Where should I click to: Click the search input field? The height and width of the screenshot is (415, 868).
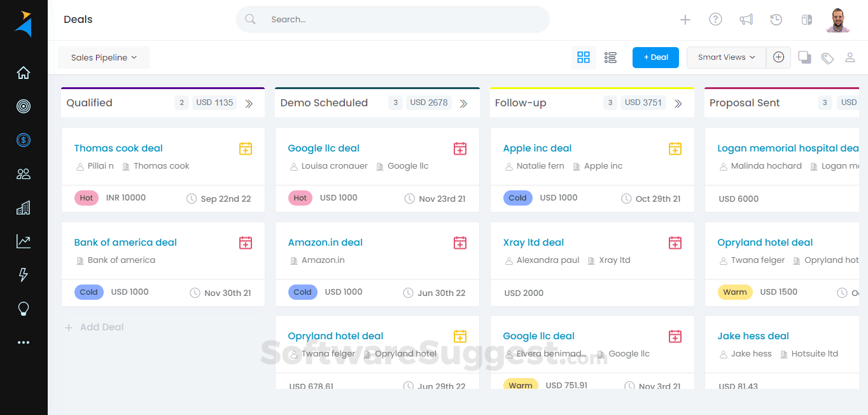(x=393, y=20)
